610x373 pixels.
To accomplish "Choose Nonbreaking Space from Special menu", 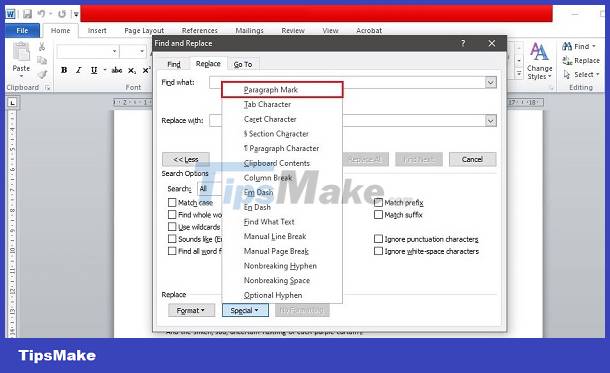I will tap(282, 280).
